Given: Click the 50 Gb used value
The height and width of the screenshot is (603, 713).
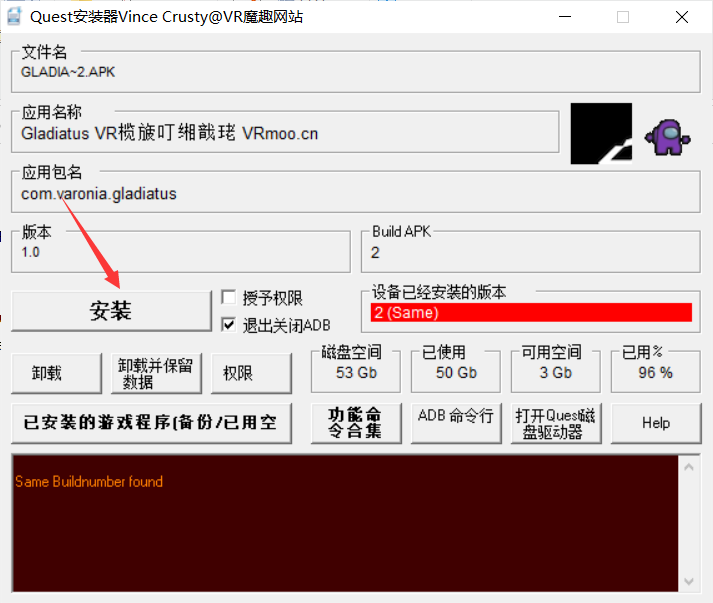Looking at the screenshot, I should [456, 373].
